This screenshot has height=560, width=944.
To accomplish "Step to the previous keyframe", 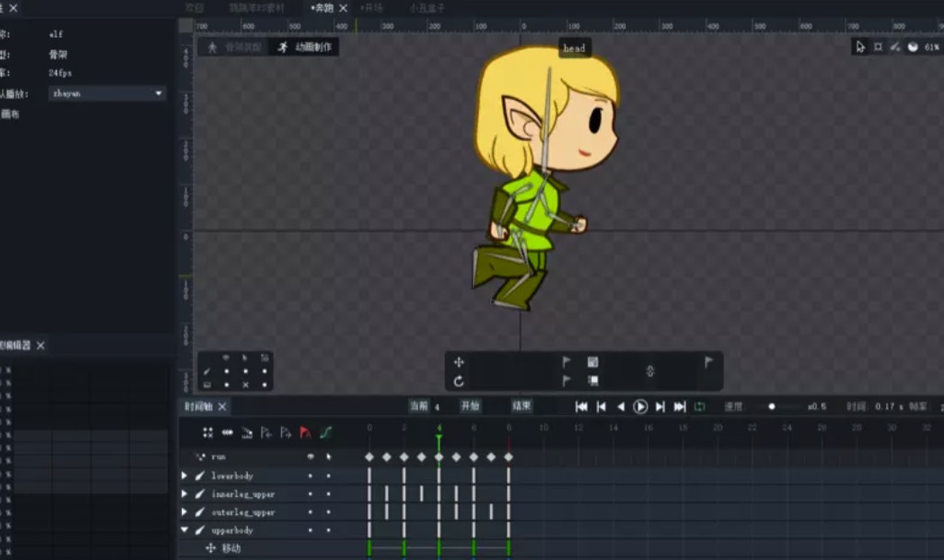I will (601, 407).
